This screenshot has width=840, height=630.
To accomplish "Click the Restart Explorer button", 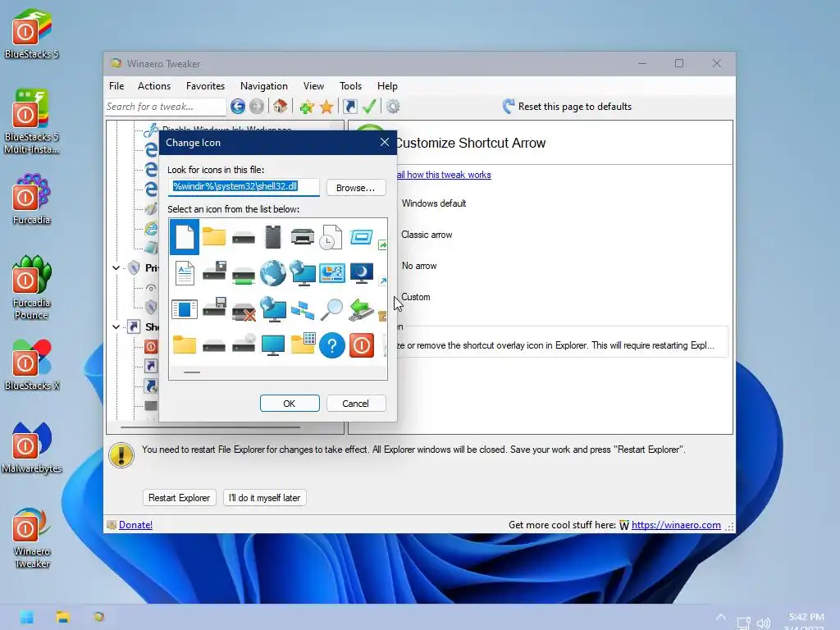I will pos(179,498).
